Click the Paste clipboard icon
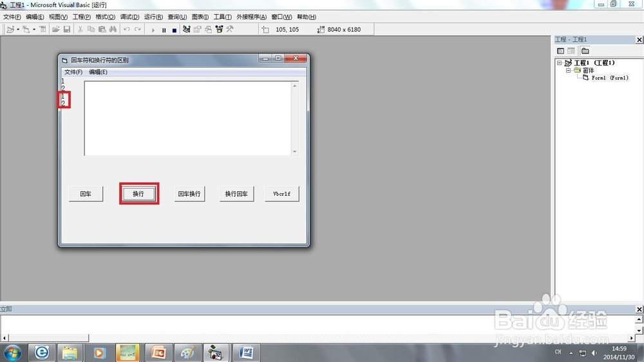 click(x=102, y=29)
